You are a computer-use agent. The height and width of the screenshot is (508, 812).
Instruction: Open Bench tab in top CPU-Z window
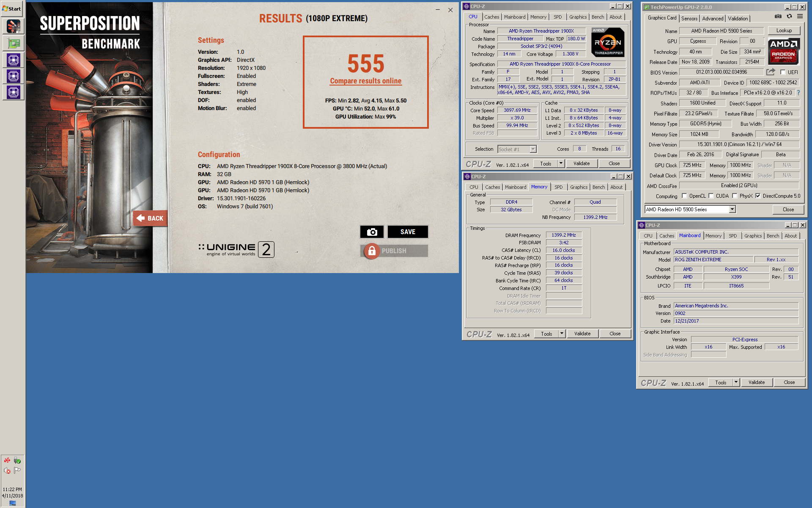(x=598, y=17)
